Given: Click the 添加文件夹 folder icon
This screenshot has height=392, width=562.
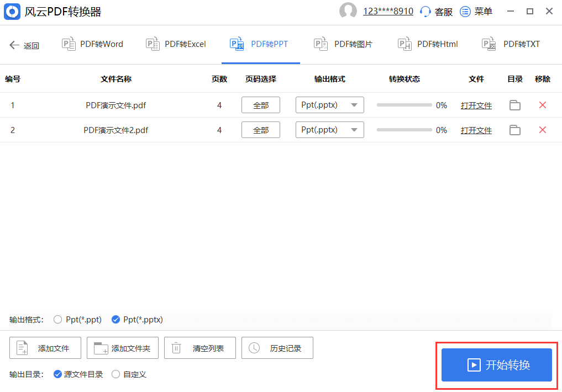Looking at the screenshot, I should (101, 348).
